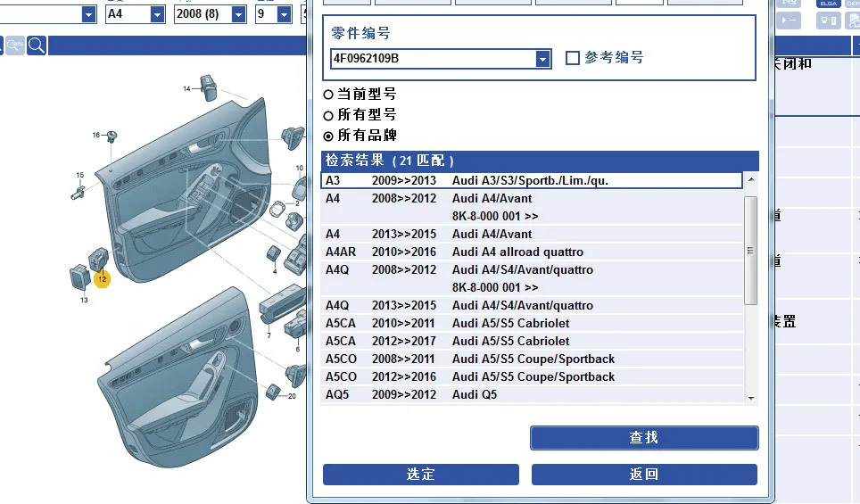
Task: Click the computer-to-device transfer icon
Action: [828, 21]
